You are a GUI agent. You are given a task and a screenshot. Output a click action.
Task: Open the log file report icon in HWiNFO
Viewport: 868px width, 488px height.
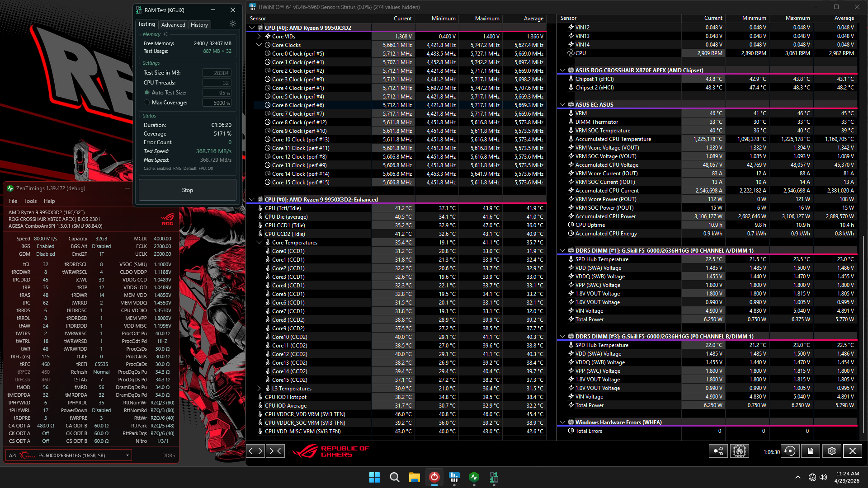811,451
